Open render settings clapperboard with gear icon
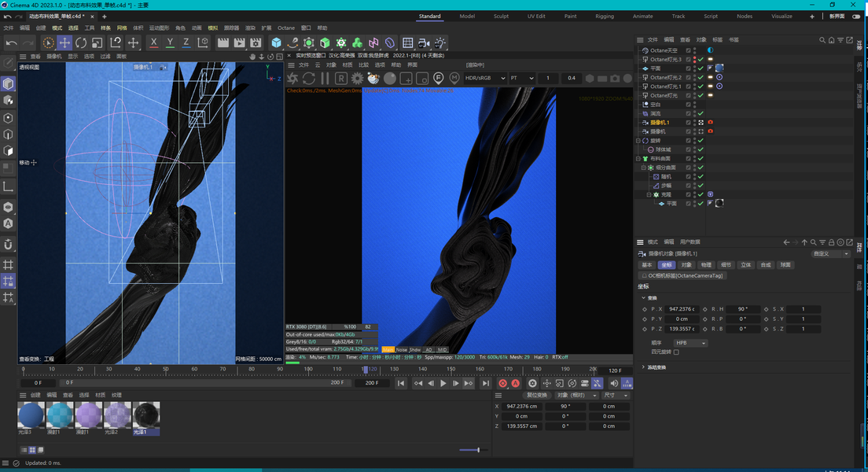The height and width of the screenshot is (472, 868). click(x=256, y=42)
